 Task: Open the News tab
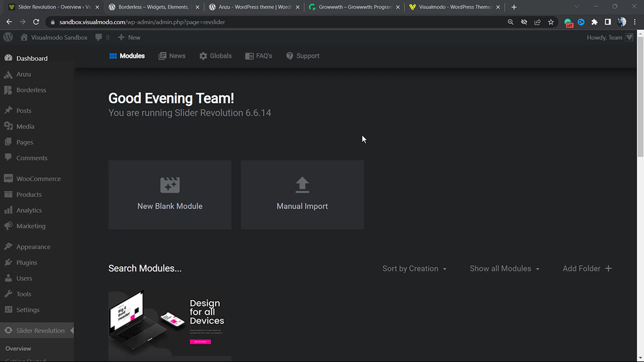[x=172, y=56]
